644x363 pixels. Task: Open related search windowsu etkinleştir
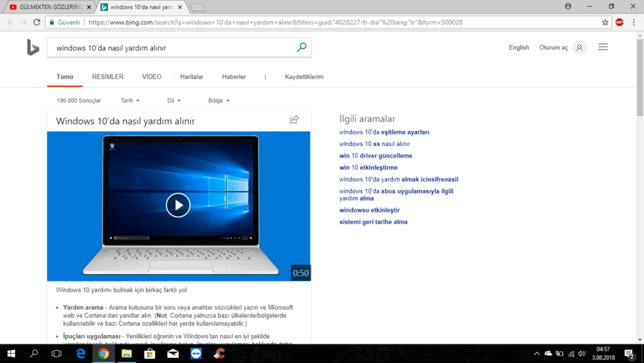pyautogui.click(x=369, y=210)
